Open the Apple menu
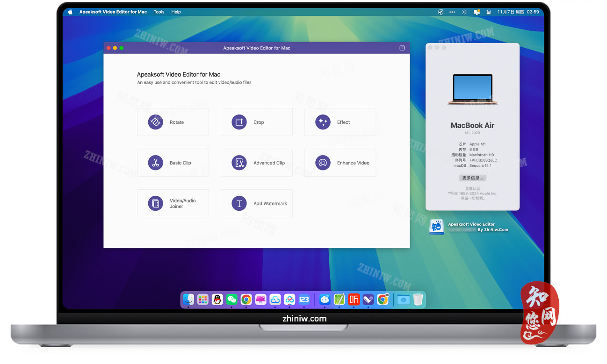This screenshot has height=364, width=607. pos(71,12)
